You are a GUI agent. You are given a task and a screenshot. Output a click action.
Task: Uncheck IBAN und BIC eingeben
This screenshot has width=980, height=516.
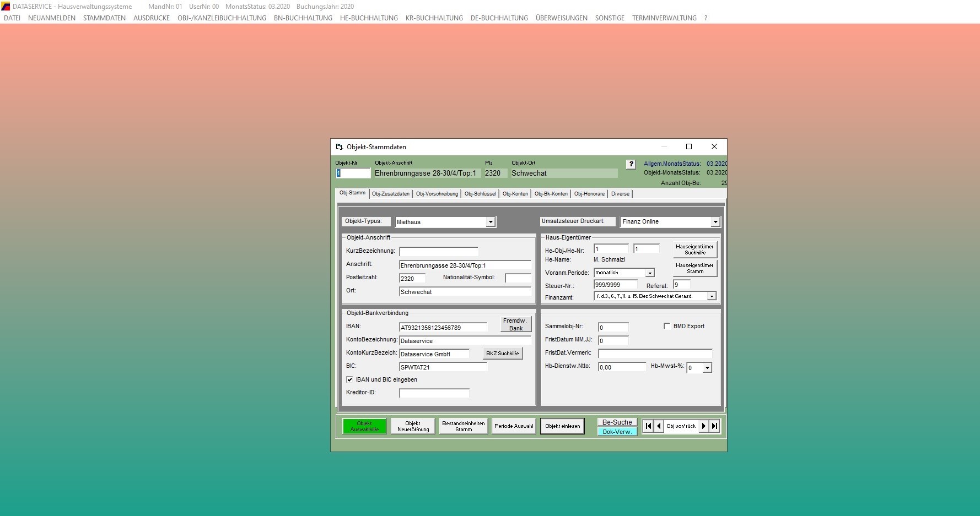point(349,379)
